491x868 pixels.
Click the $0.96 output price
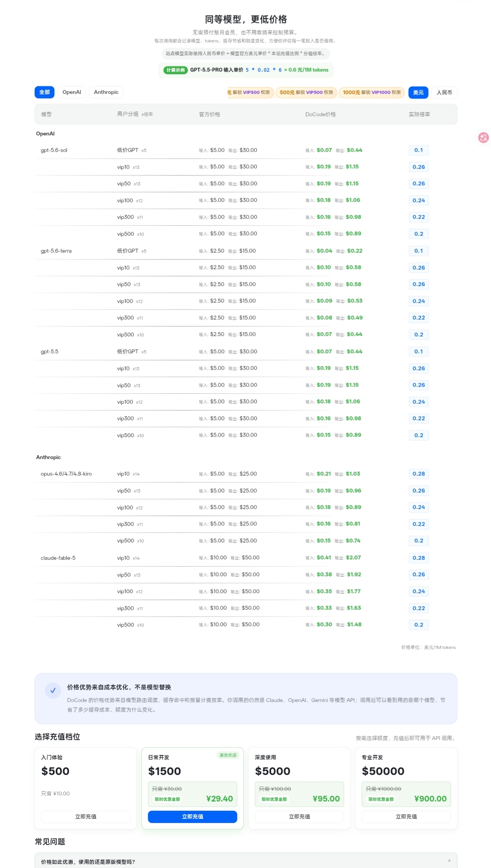[353, 491]
